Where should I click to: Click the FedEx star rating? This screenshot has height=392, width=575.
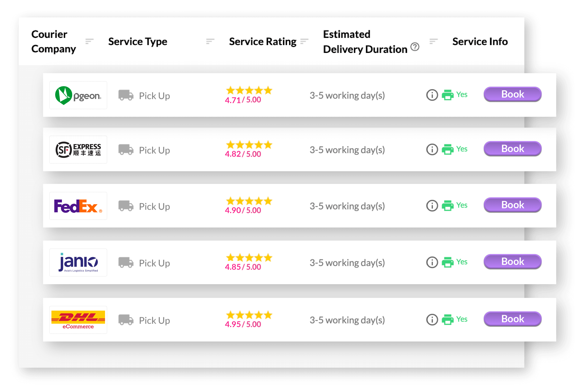(249, 201)
